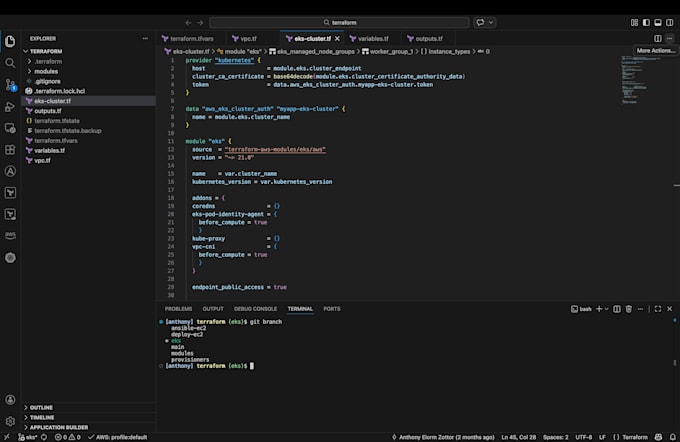Open the Source Control view
The height and width of the screenshot is (442, 680).
pos(10,85)
